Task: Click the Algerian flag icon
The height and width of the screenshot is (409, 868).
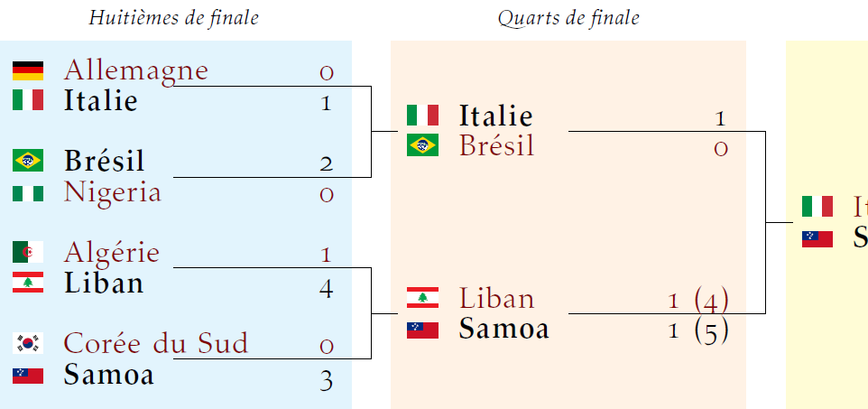Action: pos(28,252)
